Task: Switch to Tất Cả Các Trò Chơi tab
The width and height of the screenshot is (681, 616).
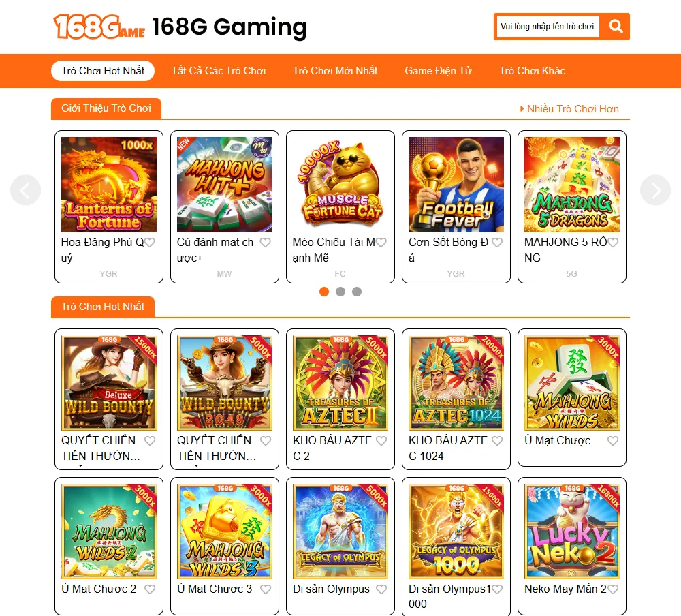Action: [219, 71]
